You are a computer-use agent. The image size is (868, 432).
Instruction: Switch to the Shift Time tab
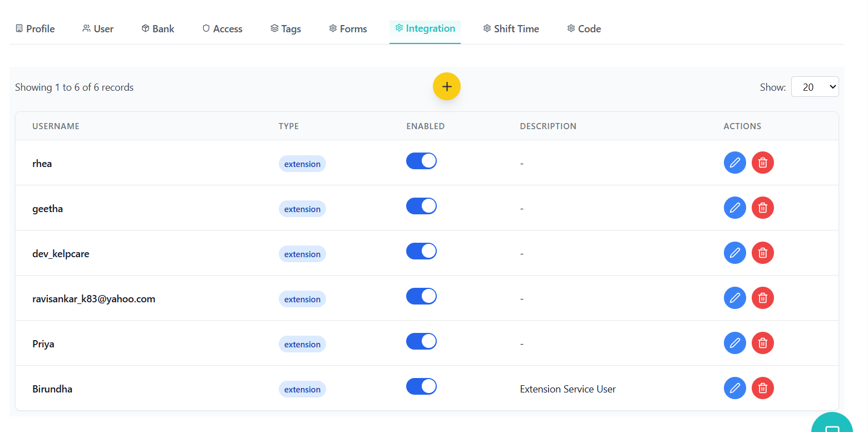511,29
